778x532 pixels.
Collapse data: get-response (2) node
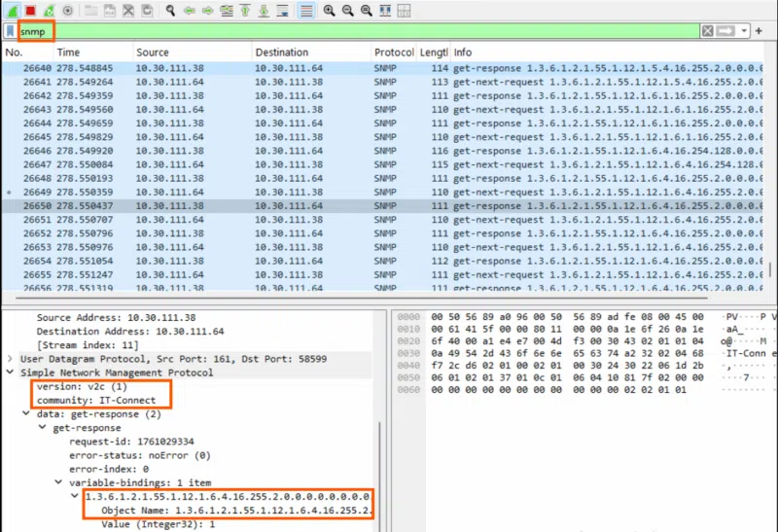pos(26,413)
